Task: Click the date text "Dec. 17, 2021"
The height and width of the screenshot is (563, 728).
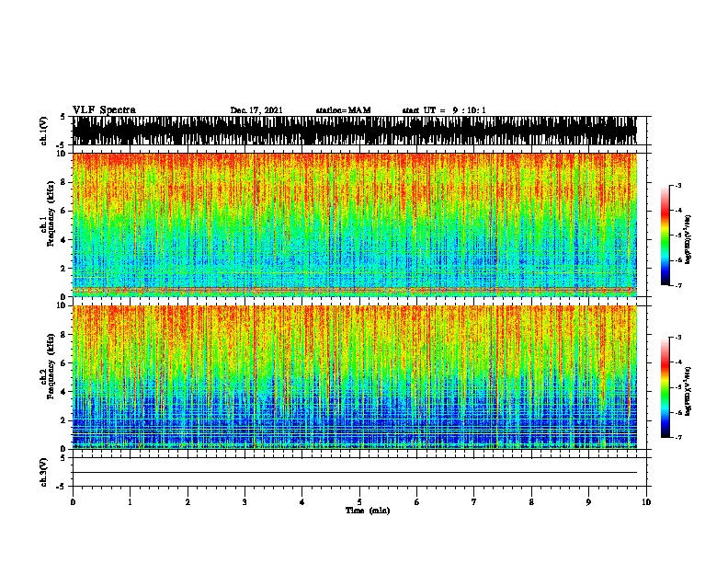Action: (x=256, y=110)
